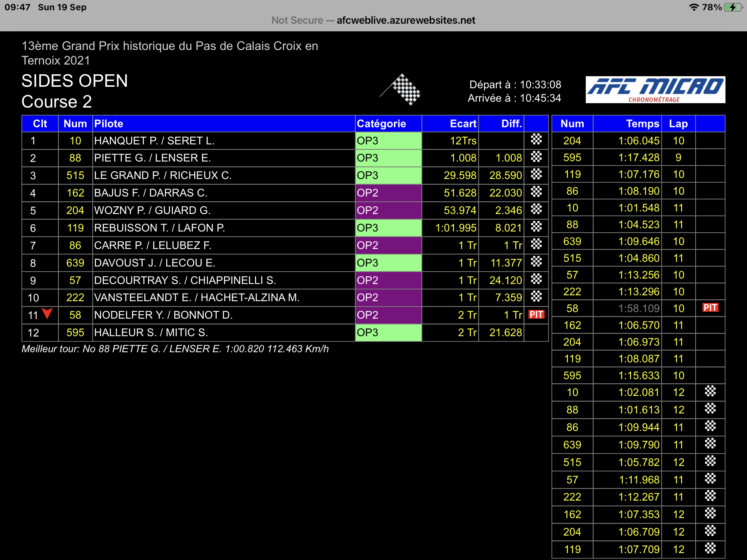Click the Lap column header
This screenshot has width=747, height=560.
[x=678, y=124]
